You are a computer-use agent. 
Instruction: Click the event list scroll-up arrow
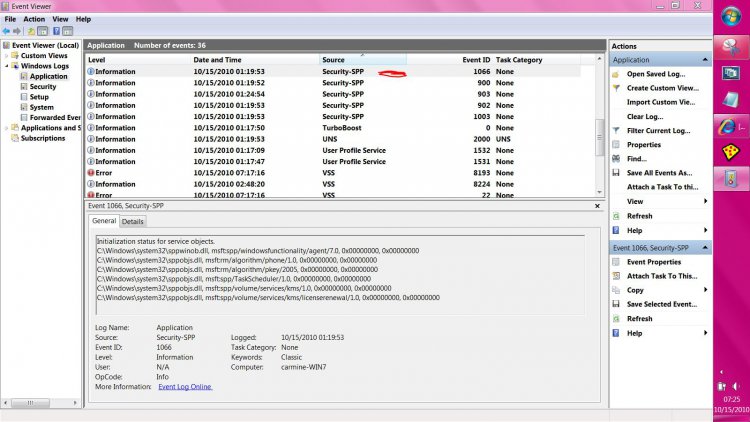point(599,58)
